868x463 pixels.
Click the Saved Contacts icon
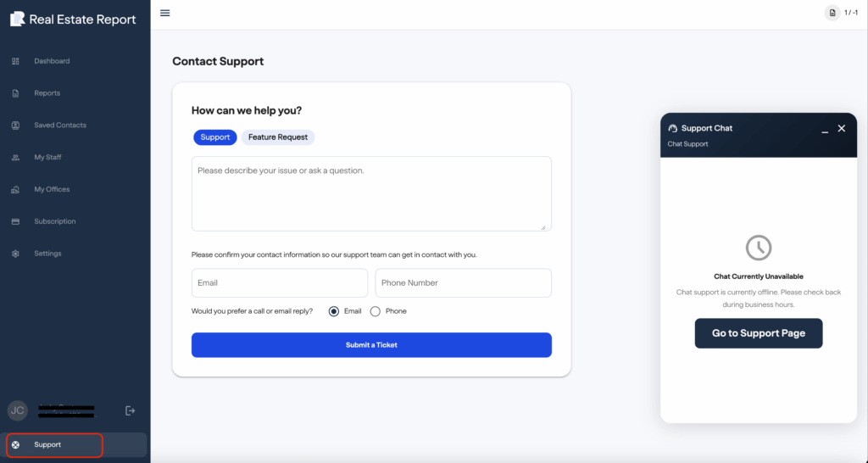(x=15, y=126)
